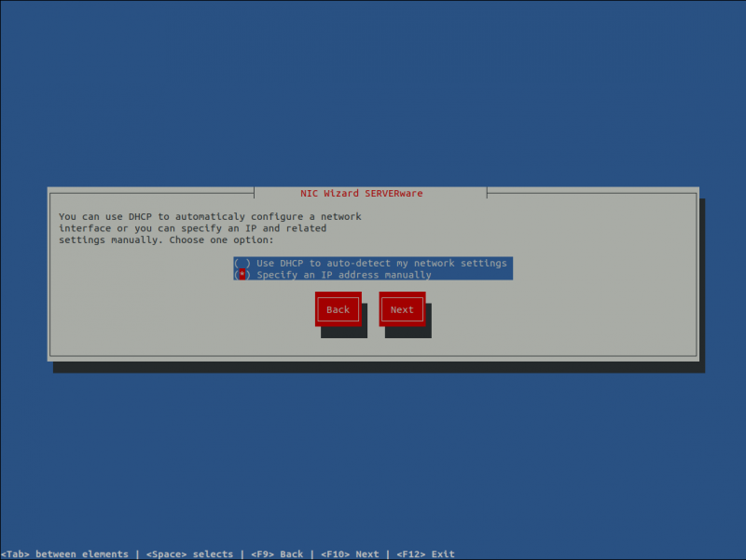This screenshot has height=560, width=746.
Task: Click the word Next inside its red button
Action: click(402, 308)
